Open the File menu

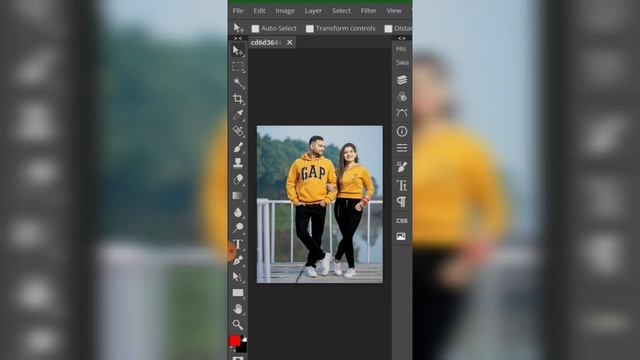[238, 11]
